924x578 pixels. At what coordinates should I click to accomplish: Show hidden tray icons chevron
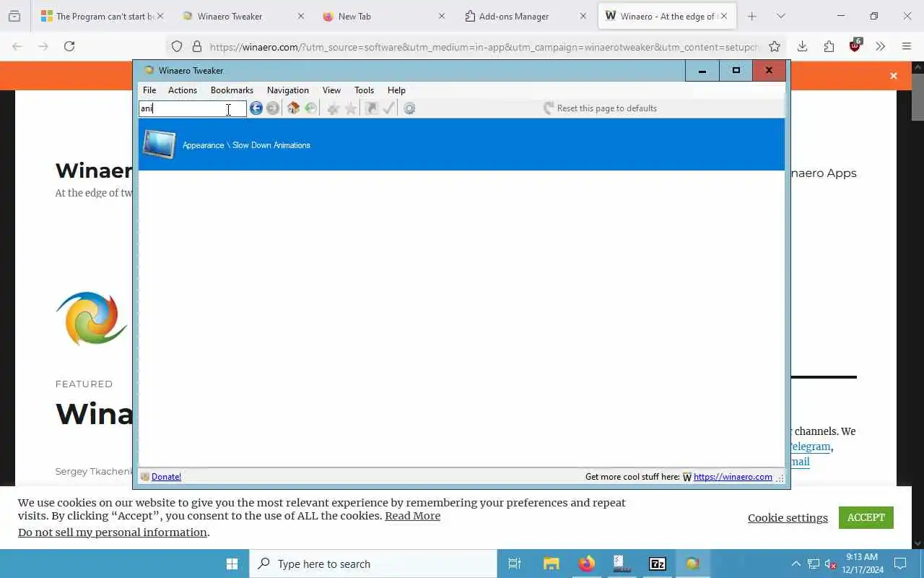pyautogui.click(x=796, y=564)
